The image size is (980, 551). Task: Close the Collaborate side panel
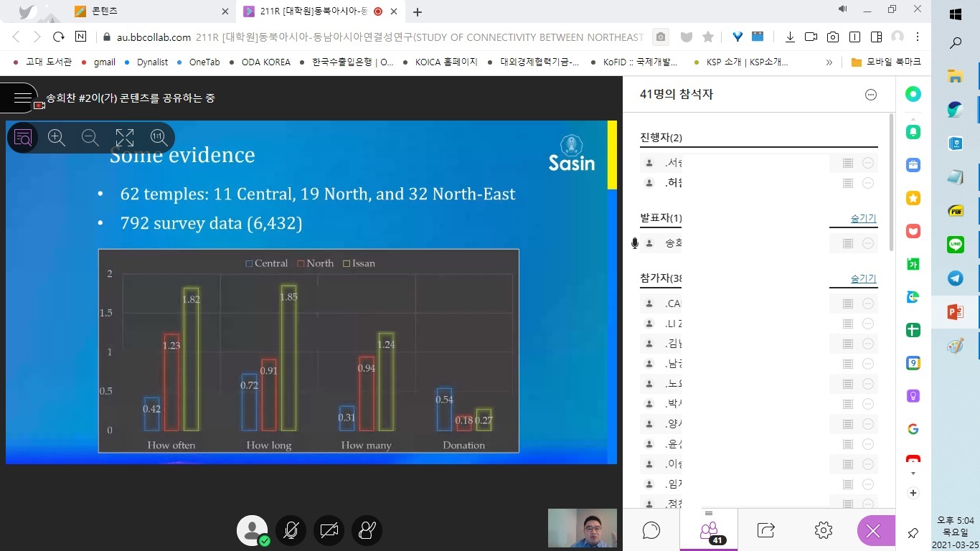[873, 531]
